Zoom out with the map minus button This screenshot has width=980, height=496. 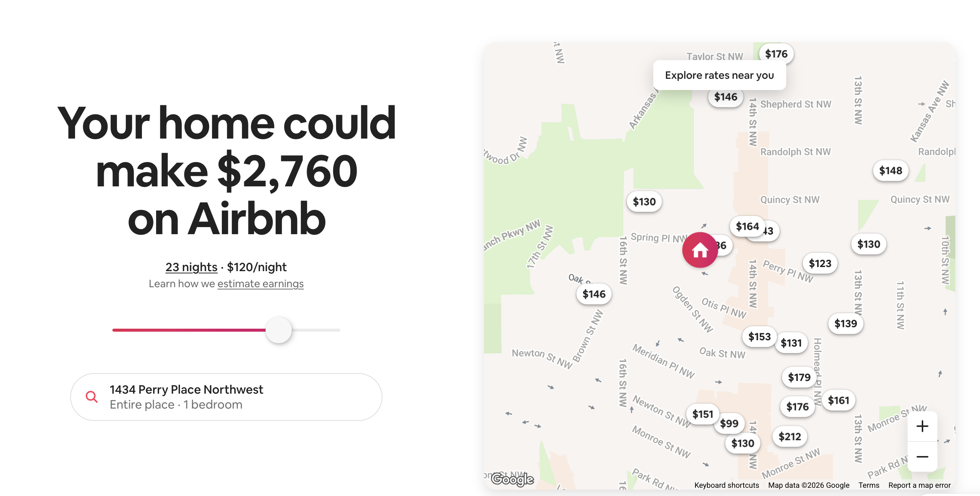point(922,456)
